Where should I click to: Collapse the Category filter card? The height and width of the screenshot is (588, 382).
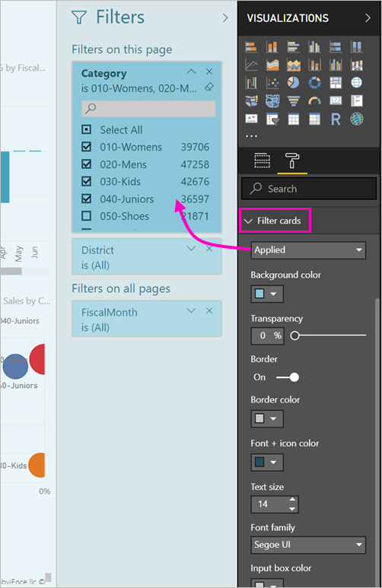coord(191,72)
